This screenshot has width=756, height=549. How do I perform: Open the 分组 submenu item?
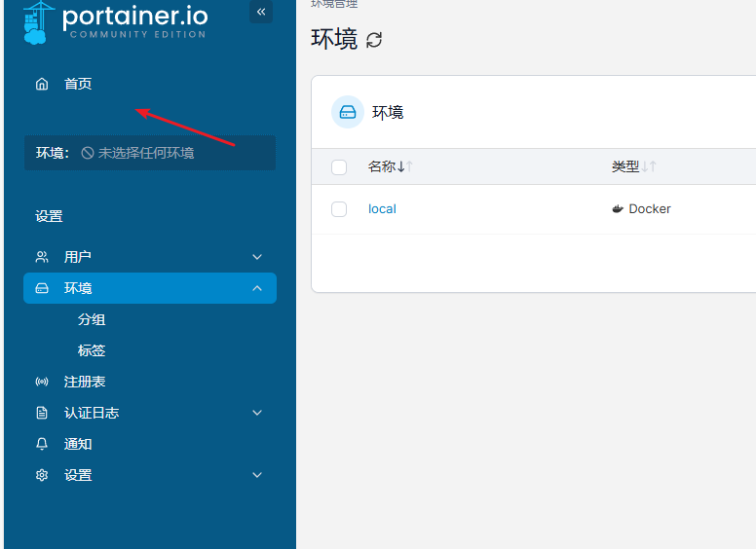92,319
